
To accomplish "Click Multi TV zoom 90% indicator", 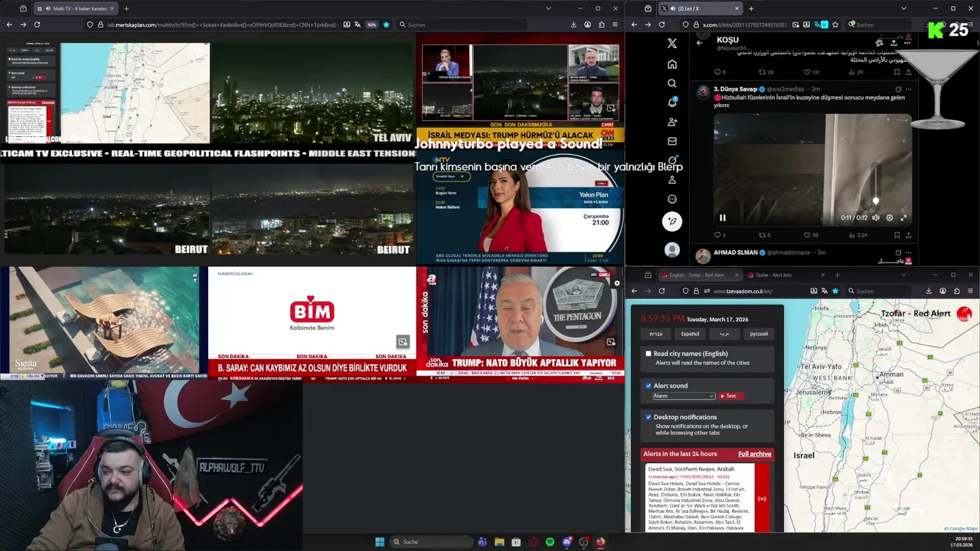I will click(371, 24).
